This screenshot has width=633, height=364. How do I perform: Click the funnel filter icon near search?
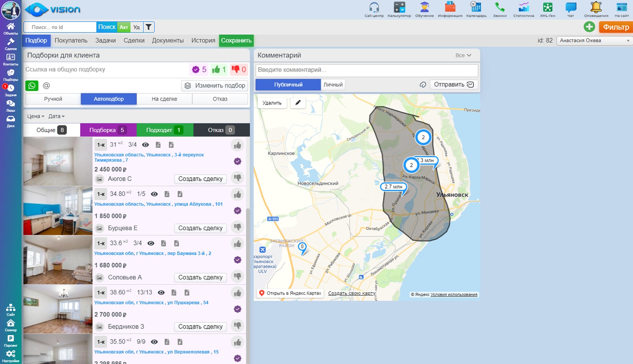[x=149, y=27]
